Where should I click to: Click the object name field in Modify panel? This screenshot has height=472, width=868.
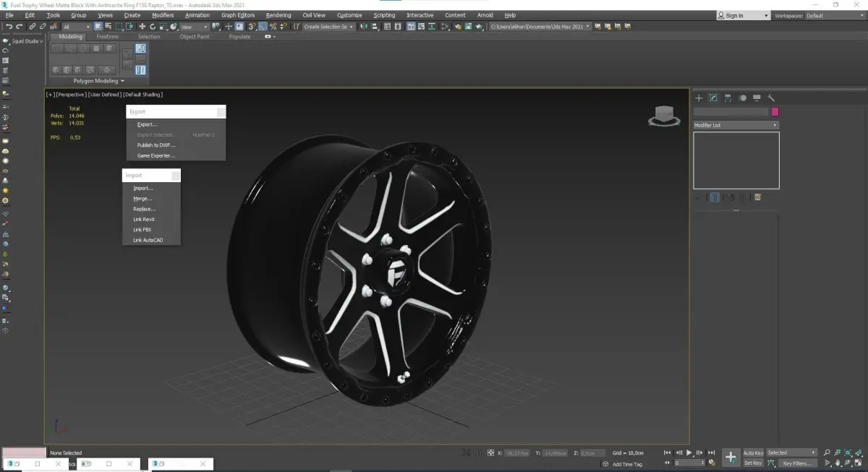point(731,112)
